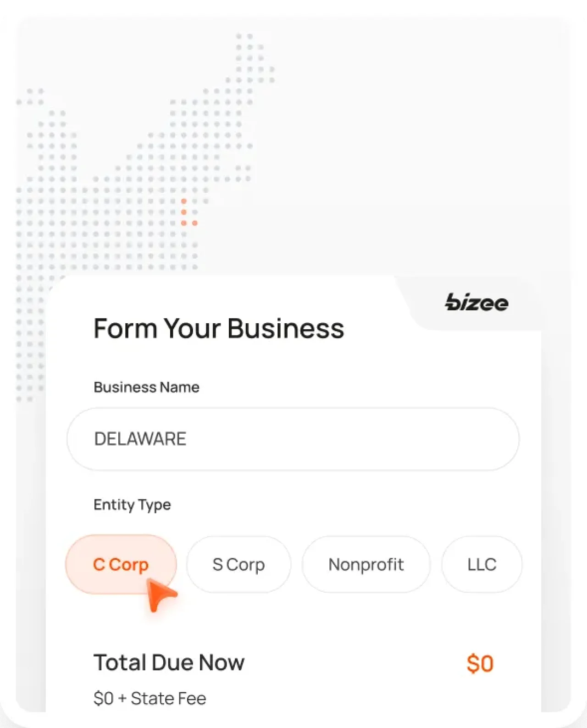Select the S Corp entity type
Viewport: 587px width, 728px height.
[x=238, y=564]
